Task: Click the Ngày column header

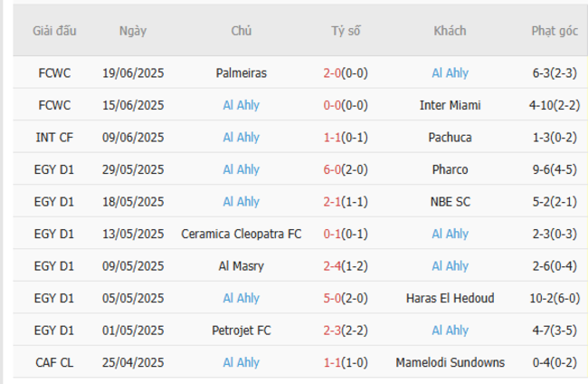Action: click(x=133, y=31)
